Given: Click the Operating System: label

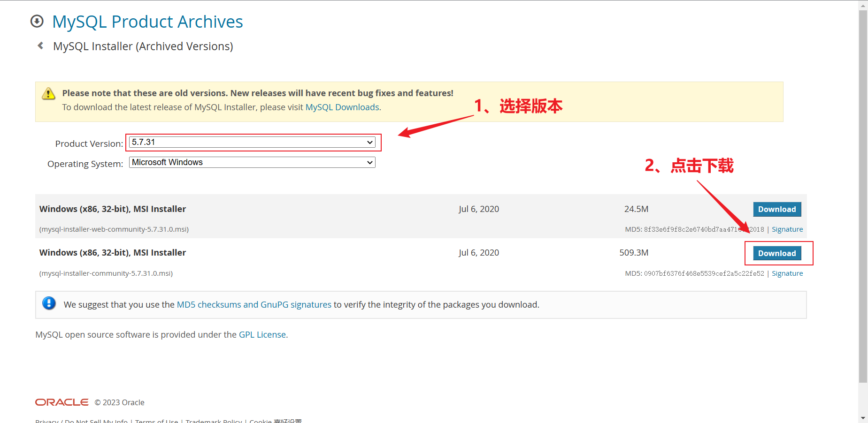Looking at the screenshot, I should (85, 164).
